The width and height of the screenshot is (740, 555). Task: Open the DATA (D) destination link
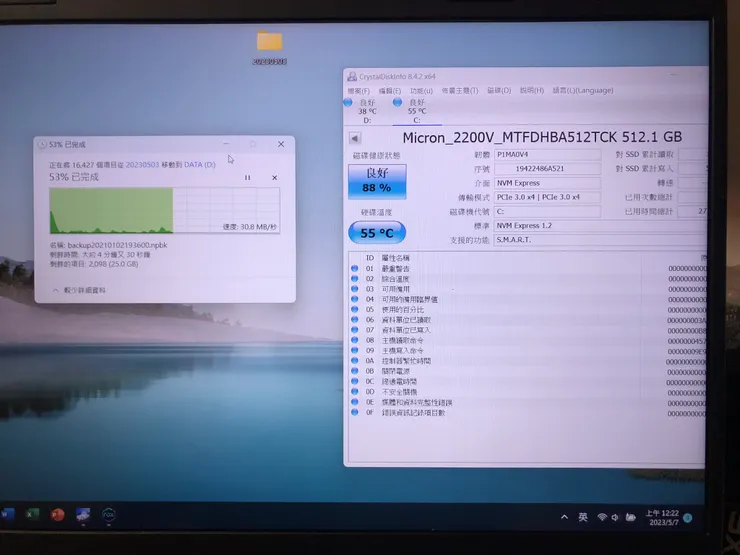click(200, 164)
